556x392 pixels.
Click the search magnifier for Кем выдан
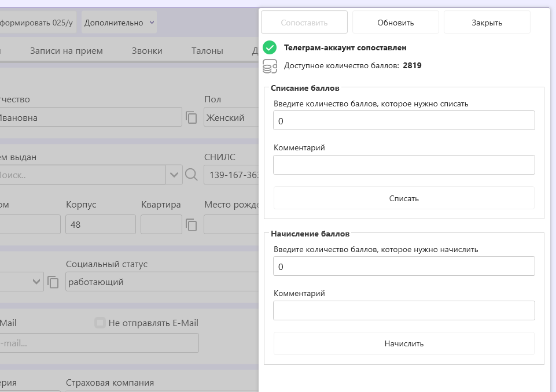click(x=191, y=175)
